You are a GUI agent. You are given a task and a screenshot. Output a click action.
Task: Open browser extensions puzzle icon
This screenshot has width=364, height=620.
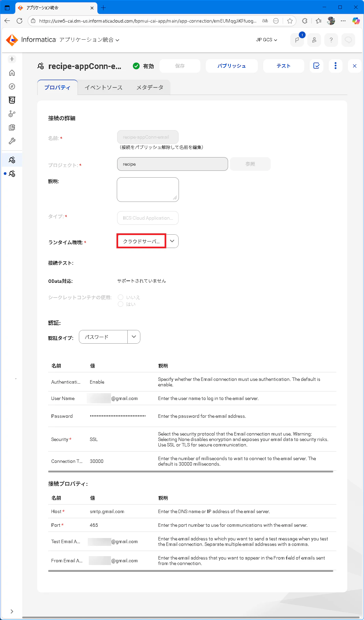click(305, 21)
